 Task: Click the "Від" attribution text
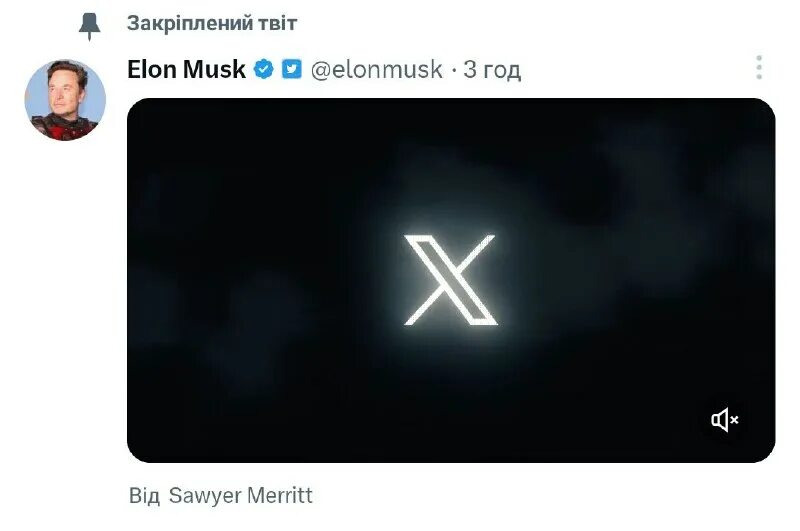pos(144,496)
